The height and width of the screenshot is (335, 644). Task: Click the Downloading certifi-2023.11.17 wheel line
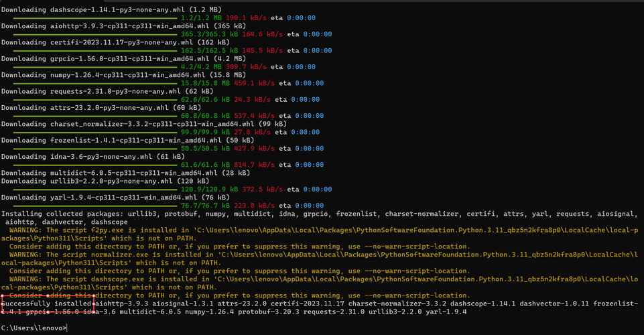[115, 42]
